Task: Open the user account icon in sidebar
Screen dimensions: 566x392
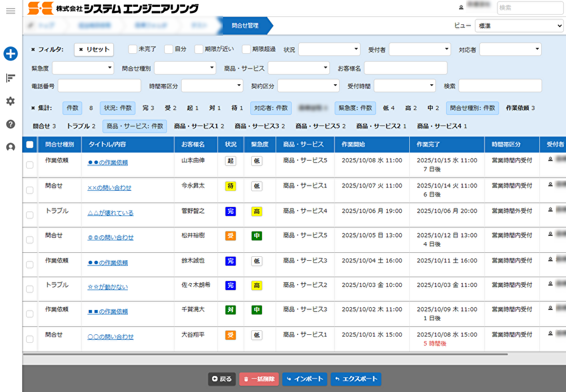Action: click(10, 147)
